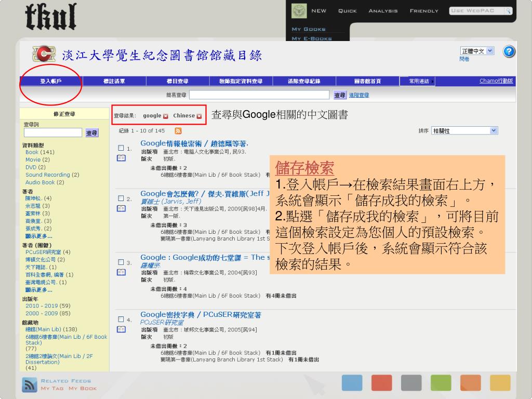This screenshot has height=399, width=532.
Task: Click the green color square at bottom
Action: coord(441,383)
